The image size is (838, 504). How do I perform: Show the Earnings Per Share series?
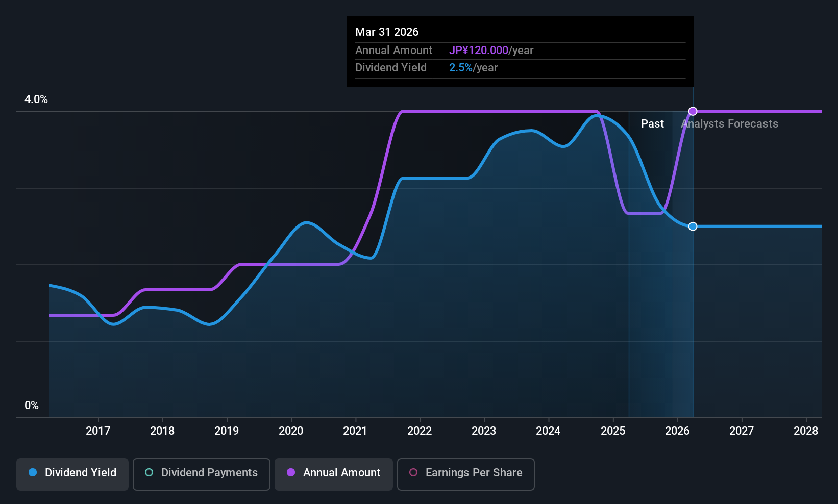[x=465, y=474]
